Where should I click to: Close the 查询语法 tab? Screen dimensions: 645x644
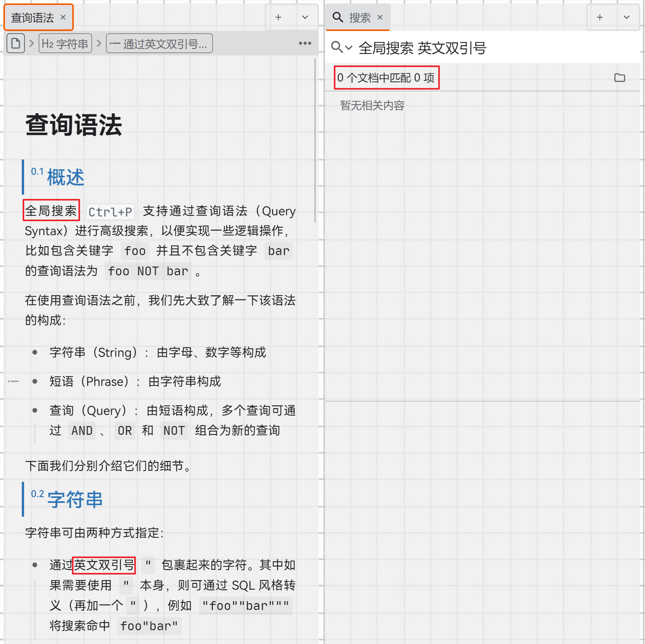tap(63, 18)
